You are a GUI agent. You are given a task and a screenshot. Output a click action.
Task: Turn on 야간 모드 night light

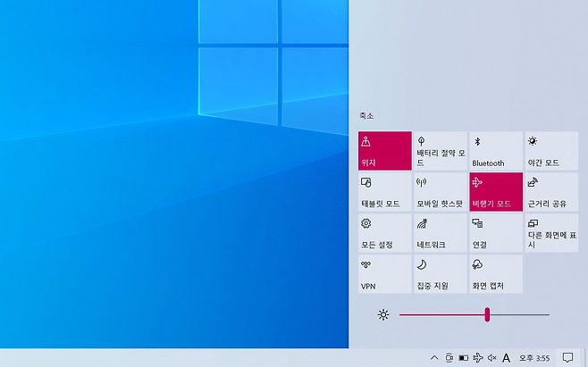point(550,150)
